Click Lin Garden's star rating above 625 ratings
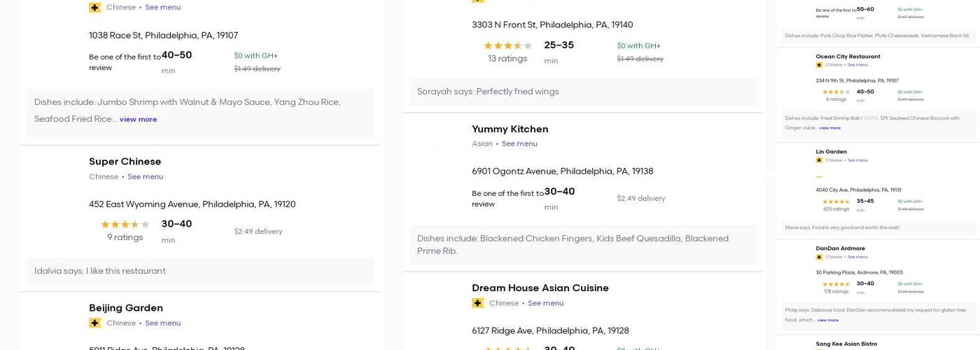980x350 pixels. tap(836, 202)
